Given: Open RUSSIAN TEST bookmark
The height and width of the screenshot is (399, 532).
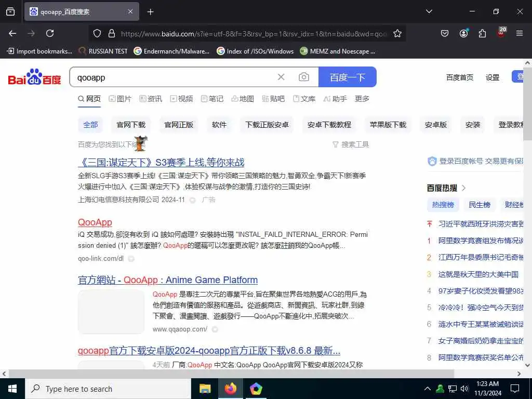Looking at the screenshot, I should [103, 51].
